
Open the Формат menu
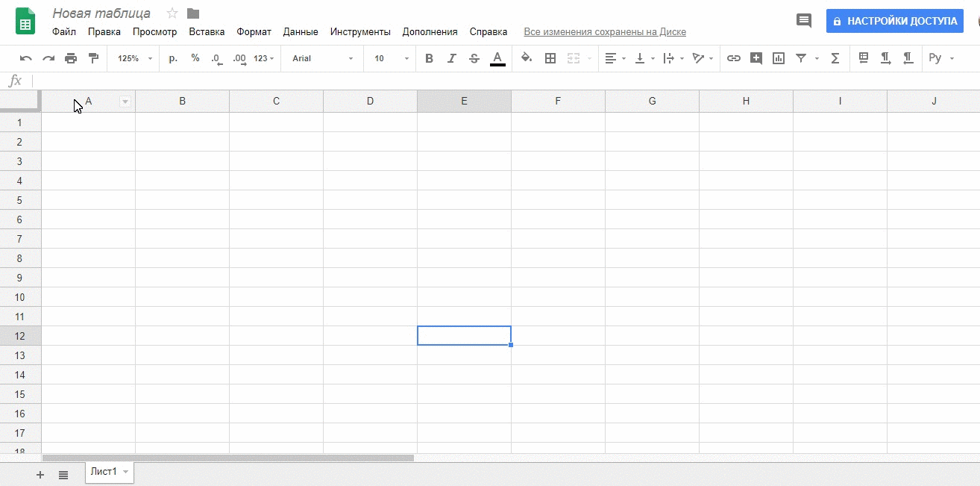tap(254, 32)
